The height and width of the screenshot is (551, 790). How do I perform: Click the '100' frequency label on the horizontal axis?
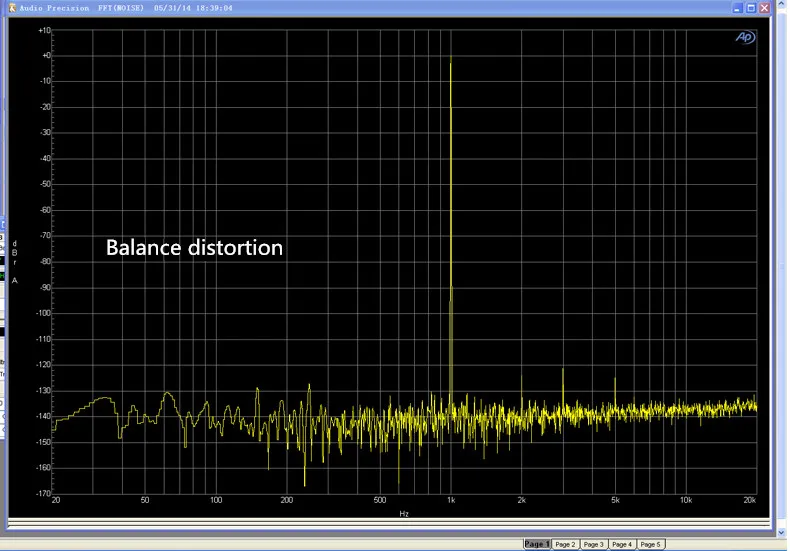coord(216,500)
